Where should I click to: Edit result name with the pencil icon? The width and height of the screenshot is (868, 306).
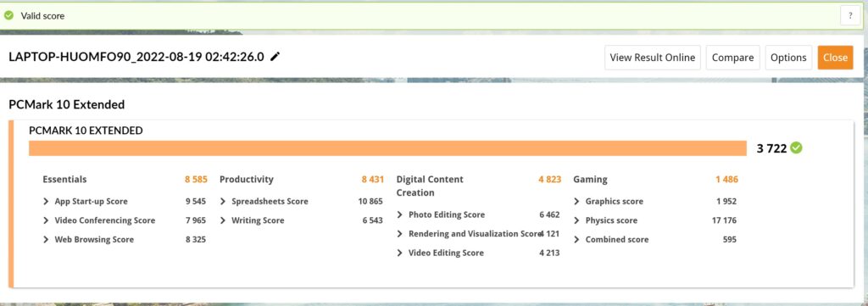click(x=275, y=57)
